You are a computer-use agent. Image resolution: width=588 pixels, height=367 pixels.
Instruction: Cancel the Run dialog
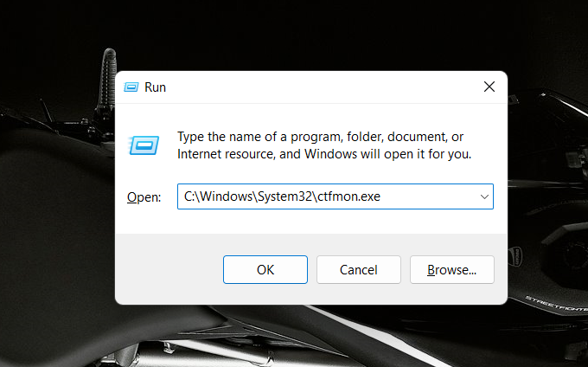tap(359, 269)
